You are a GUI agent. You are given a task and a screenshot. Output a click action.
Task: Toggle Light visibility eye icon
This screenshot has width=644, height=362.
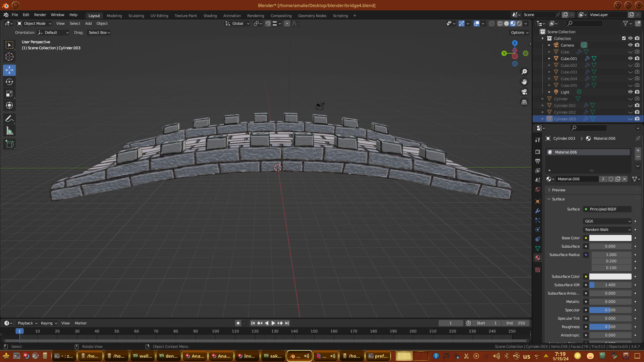tap(630, 92)
